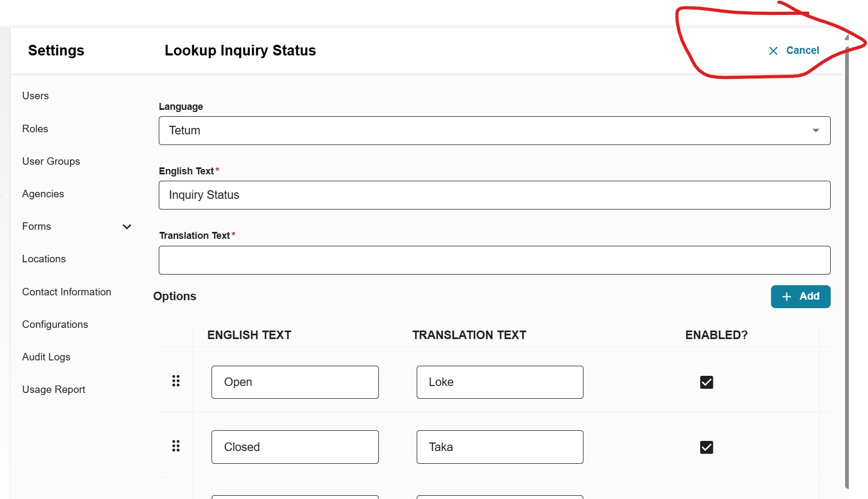Uncheck Enabled checkbox for Open option
Image resolution: width=868 pixels, height=499 pixels.
click(706, 382)
